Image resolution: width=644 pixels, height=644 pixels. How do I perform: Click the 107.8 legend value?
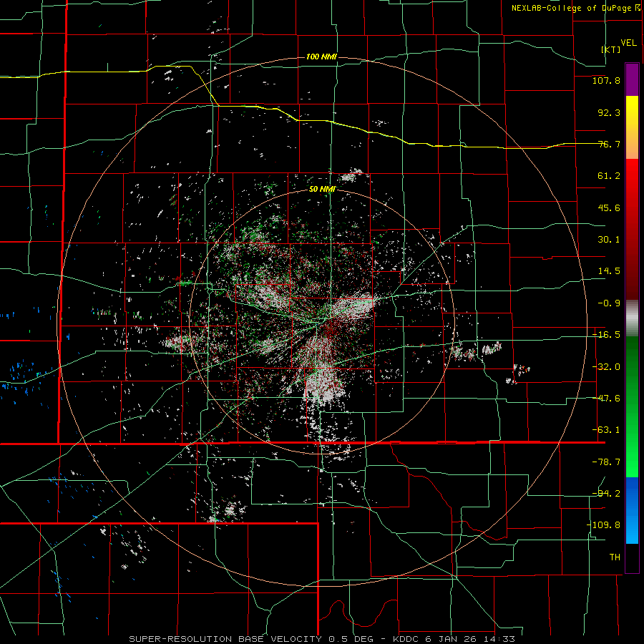[x=606, y=80]
